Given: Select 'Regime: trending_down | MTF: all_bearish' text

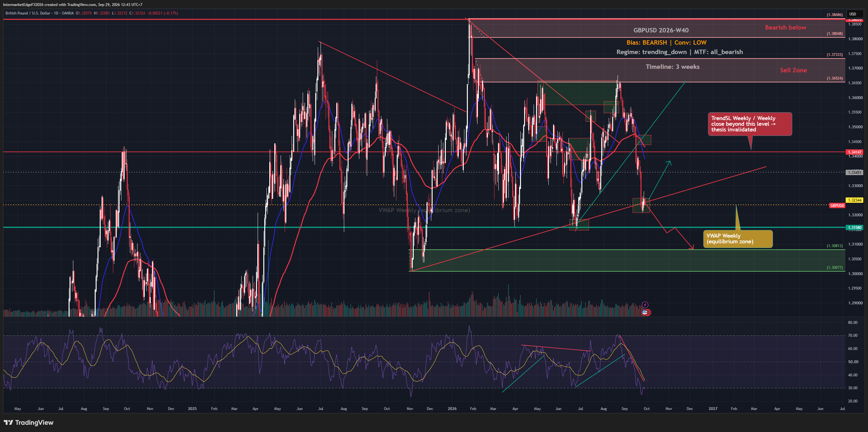Looking at the screenshot, I should pyautogui.click(x=679, y=52).
